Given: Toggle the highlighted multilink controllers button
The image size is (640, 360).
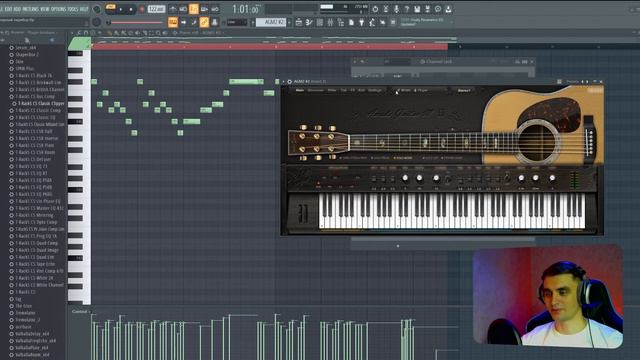Looking at the screenshot, I should pyautogui.click(x=204, y=22).
